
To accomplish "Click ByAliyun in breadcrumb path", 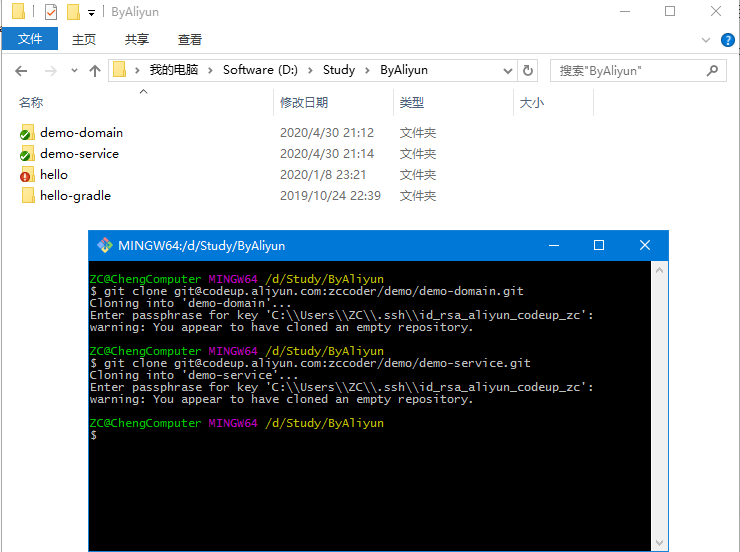I will (404, 70).
